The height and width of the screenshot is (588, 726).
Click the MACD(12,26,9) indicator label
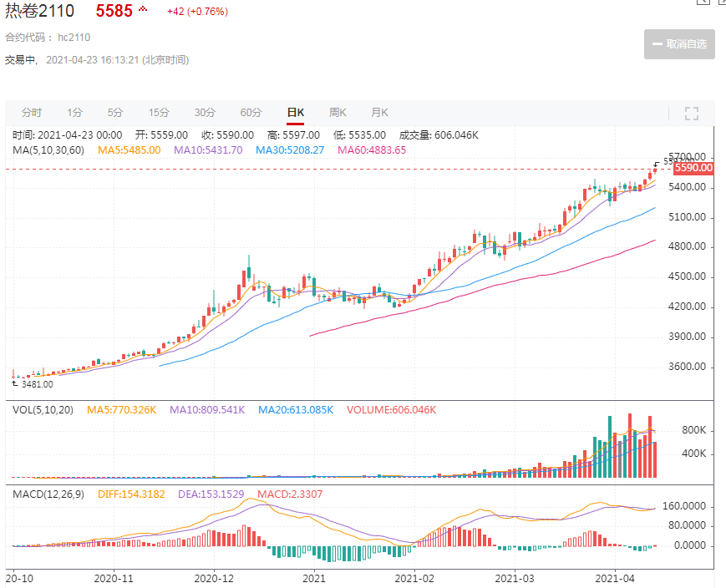coord(48,494)
